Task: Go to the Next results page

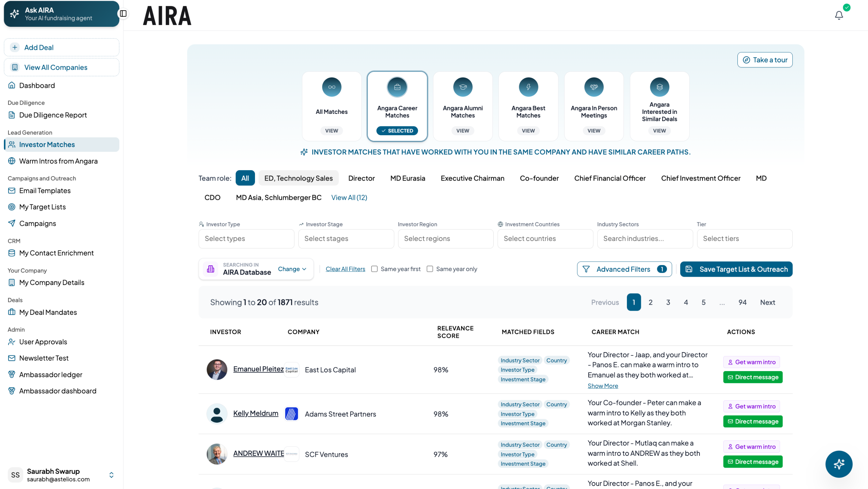Action: (767, 302)
